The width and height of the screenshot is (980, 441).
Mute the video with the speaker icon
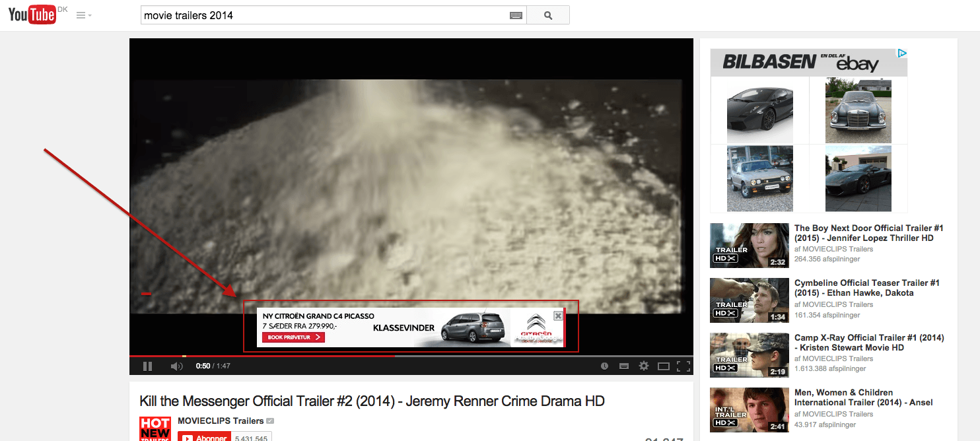[x=176, y=366]
